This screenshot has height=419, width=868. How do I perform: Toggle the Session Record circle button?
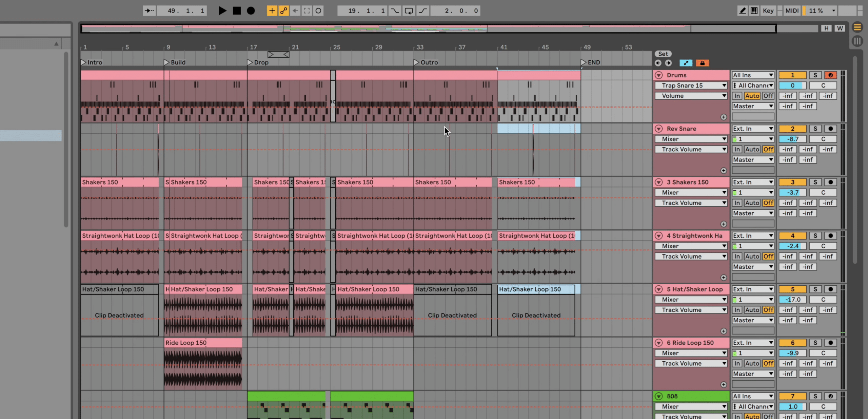pos(318,11)
